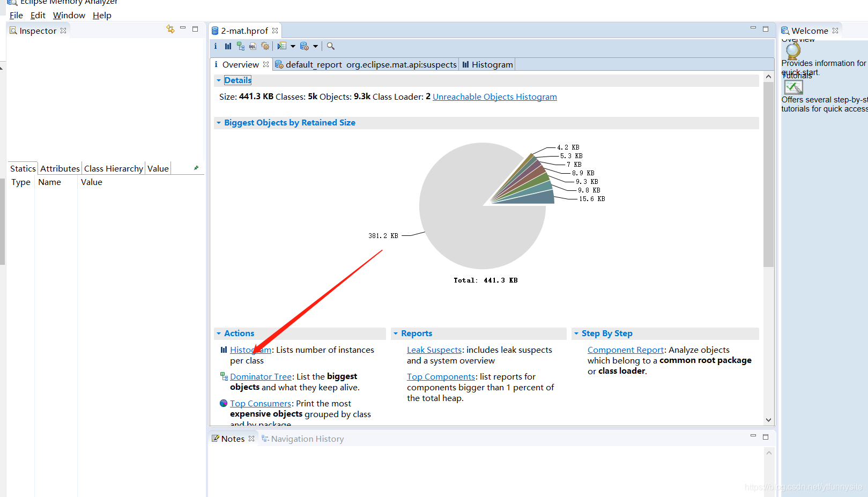Close the Overview inner tab
The image size is (868, 497).
click(266, 64)
